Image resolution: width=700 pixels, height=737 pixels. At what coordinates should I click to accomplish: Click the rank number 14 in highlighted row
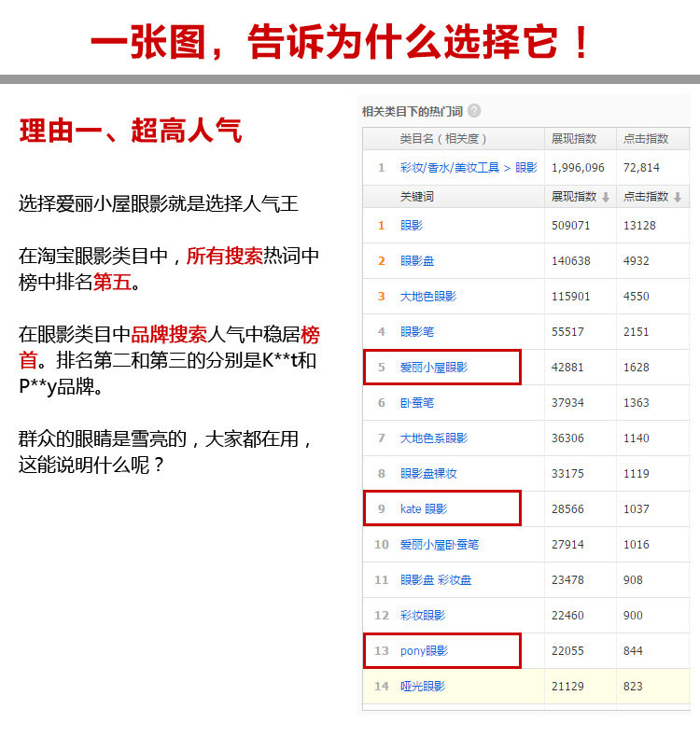click(381, 687)
